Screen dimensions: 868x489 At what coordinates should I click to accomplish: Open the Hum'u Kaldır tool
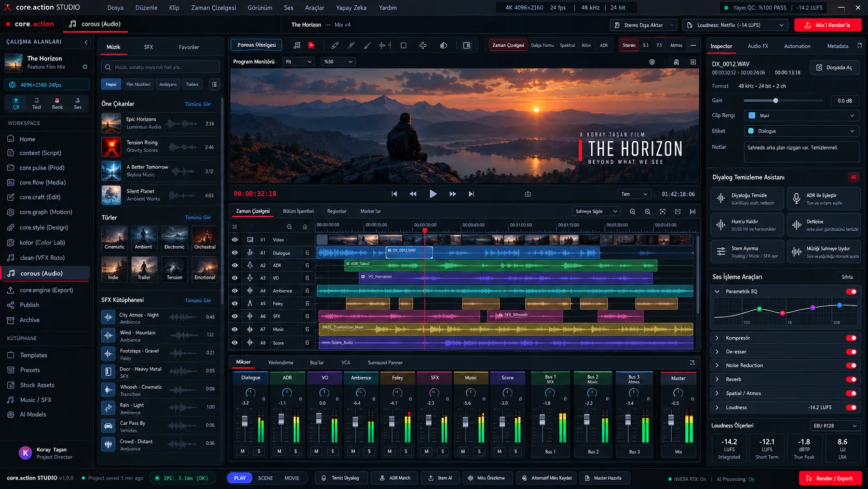tap(747, 225)
